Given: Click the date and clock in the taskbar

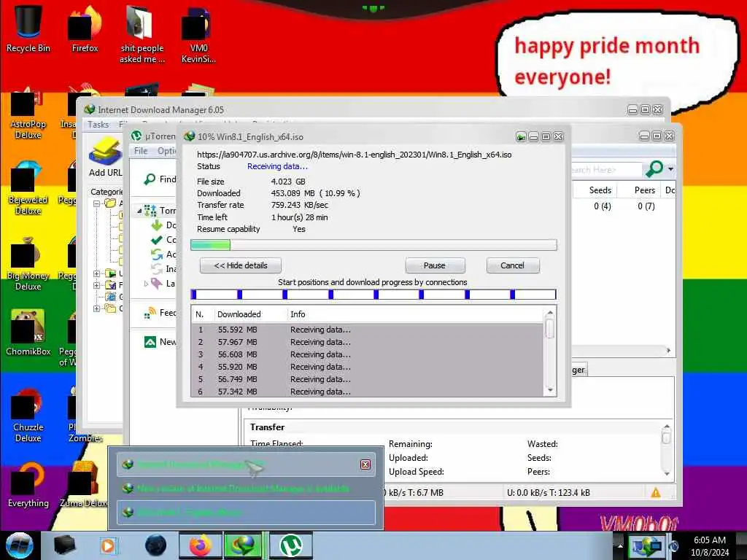Looking at the screenshot, I should coord(709,545).
